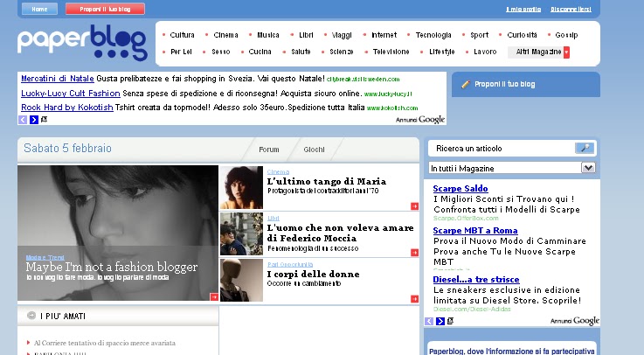
Task: Click red arrow next to L'ultimo tango di Maria
Action: 414,205
